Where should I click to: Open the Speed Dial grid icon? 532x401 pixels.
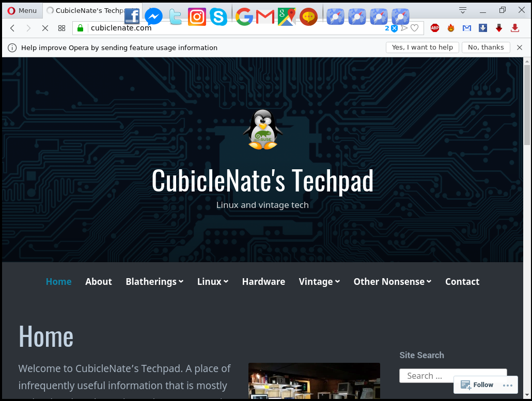pyautogui.click(x=61, y=28)
